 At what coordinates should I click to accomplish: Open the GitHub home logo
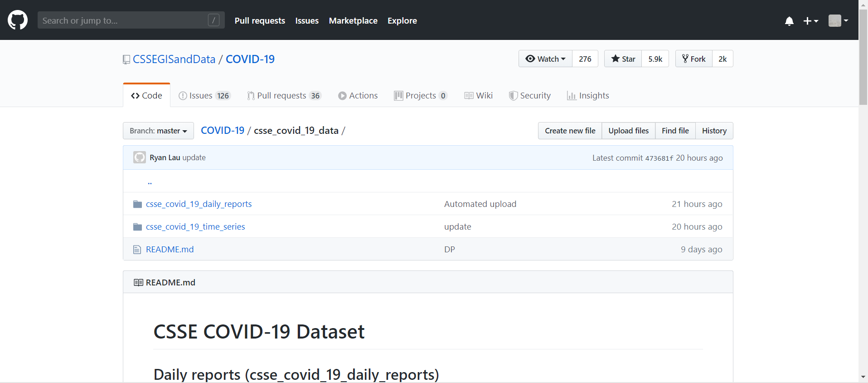tap(18, 20)
